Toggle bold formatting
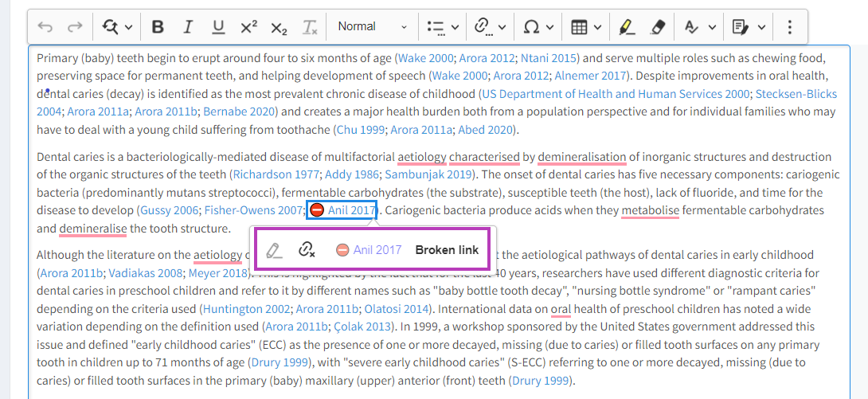 tap(158, 27)
